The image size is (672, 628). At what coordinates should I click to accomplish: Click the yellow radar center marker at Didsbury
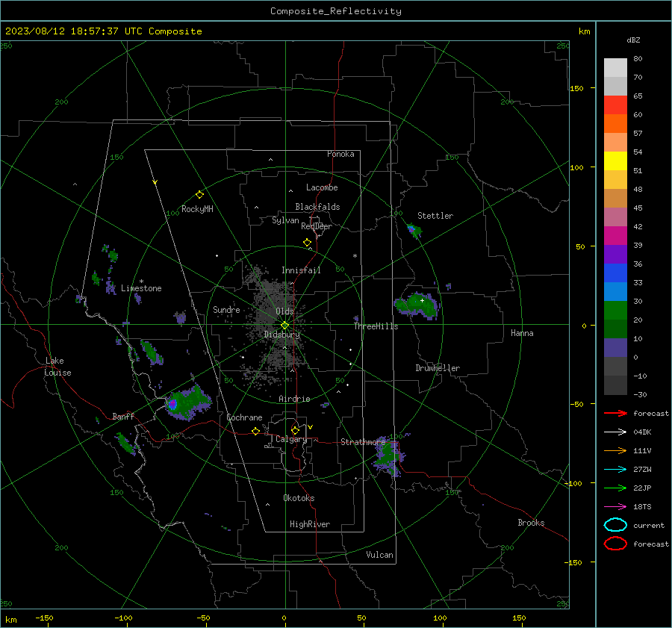(x=284, y=326)
